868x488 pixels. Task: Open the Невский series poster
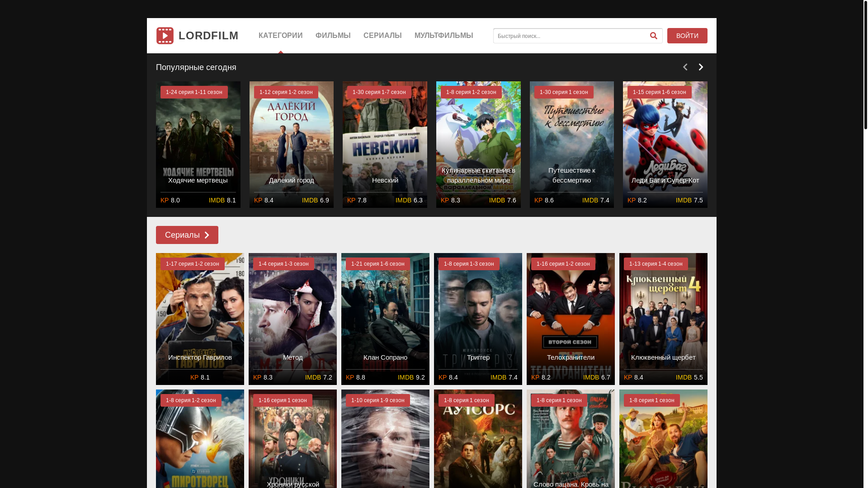point(385,145)
